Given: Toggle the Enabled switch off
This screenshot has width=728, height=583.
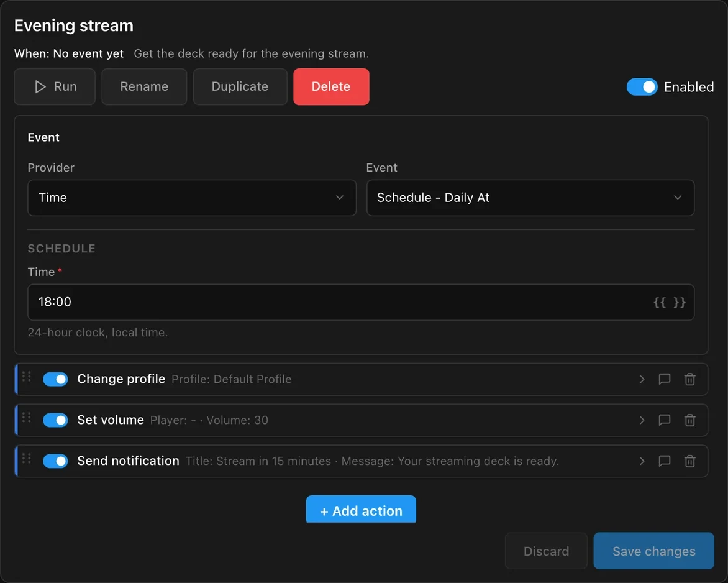Looking at the screenshot, I should [x=642, y=87].
